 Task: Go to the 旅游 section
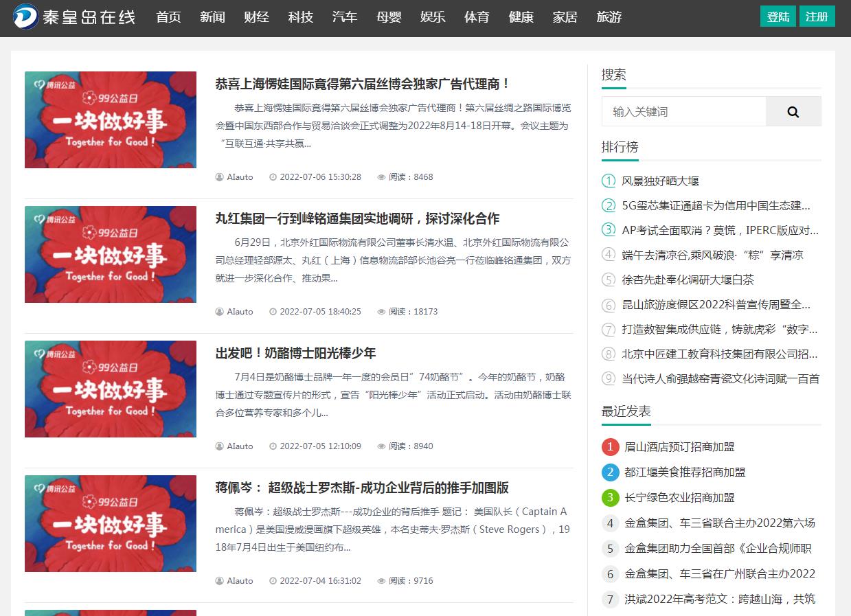(609, 17)
